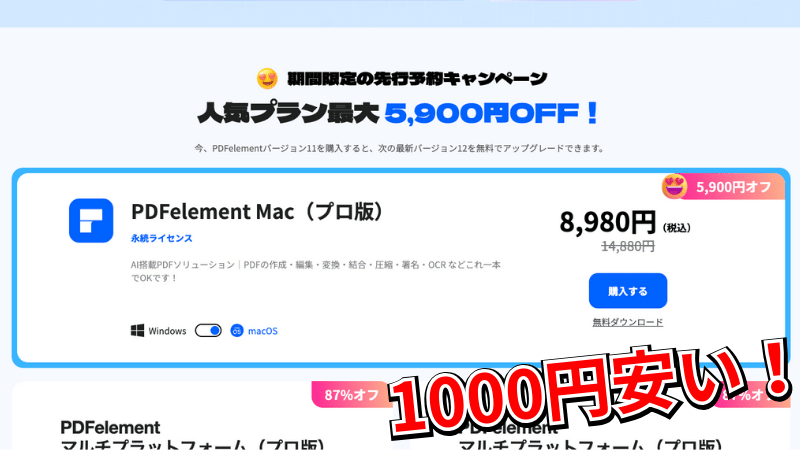The width and height of the screenshot is (800, 450).
Task: Click the pink 87%オフ badge
Action: tap(352, 394)
